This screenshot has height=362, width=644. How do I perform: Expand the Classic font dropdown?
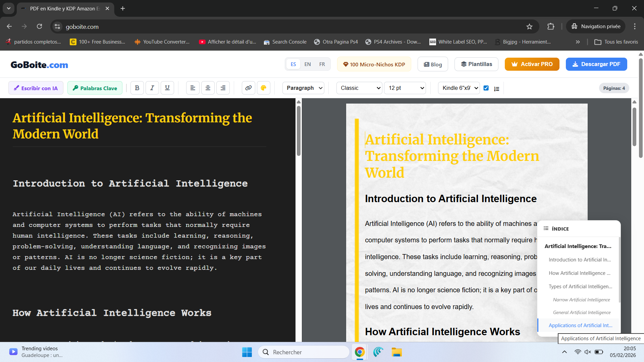click(359, 88)
